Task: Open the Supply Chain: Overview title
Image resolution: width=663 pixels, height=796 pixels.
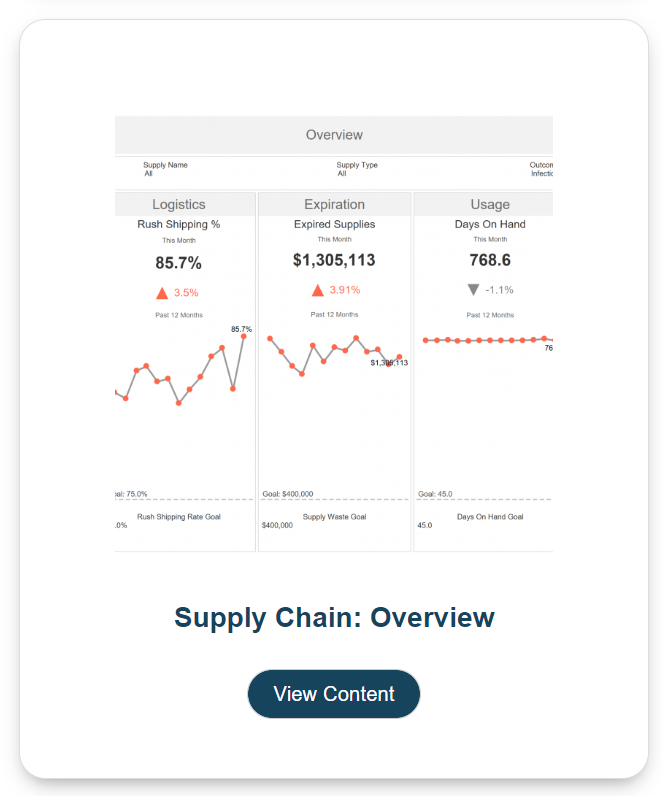Action: tap(334, 618)
